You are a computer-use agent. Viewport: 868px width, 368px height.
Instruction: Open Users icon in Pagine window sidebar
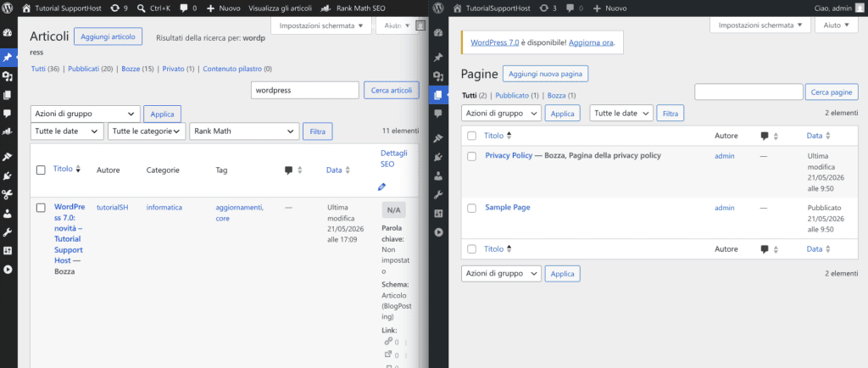click(x=438, y=176)
